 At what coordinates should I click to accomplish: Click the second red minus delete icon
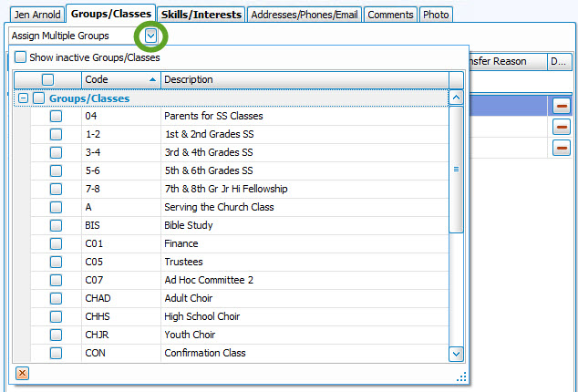(x=562, y=128)
